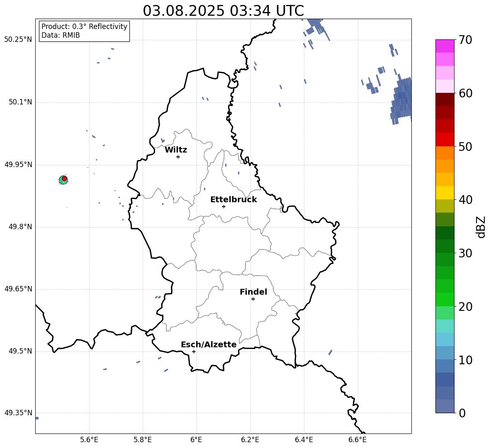Click the 5.6°E longitude label

[89, 440]
